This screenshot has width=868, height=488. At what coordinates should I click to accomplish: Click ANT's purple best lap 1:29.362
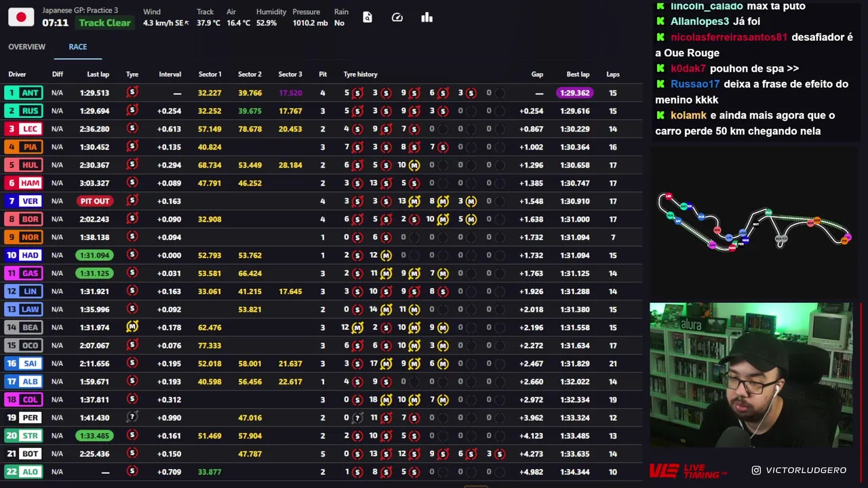(x=575, y=92)
